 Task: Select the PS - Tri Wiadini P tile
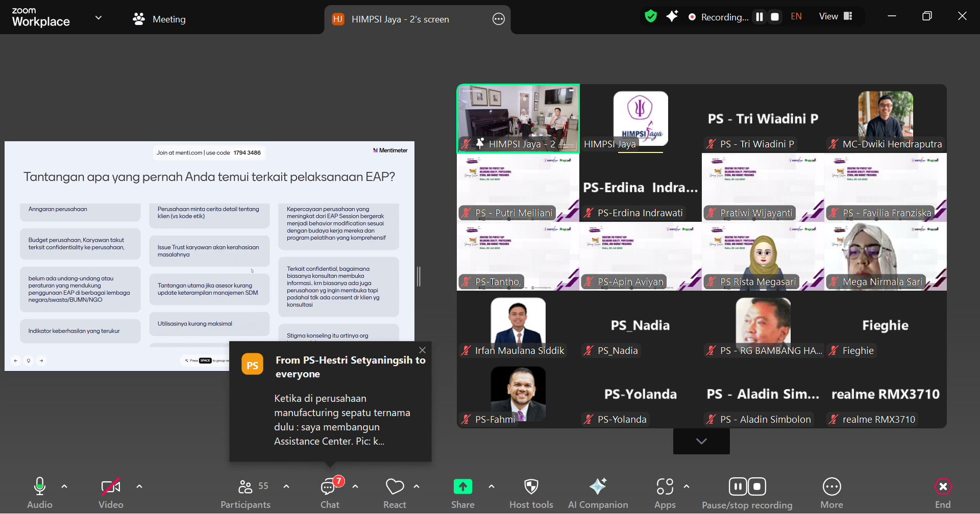tap(763, 119)
